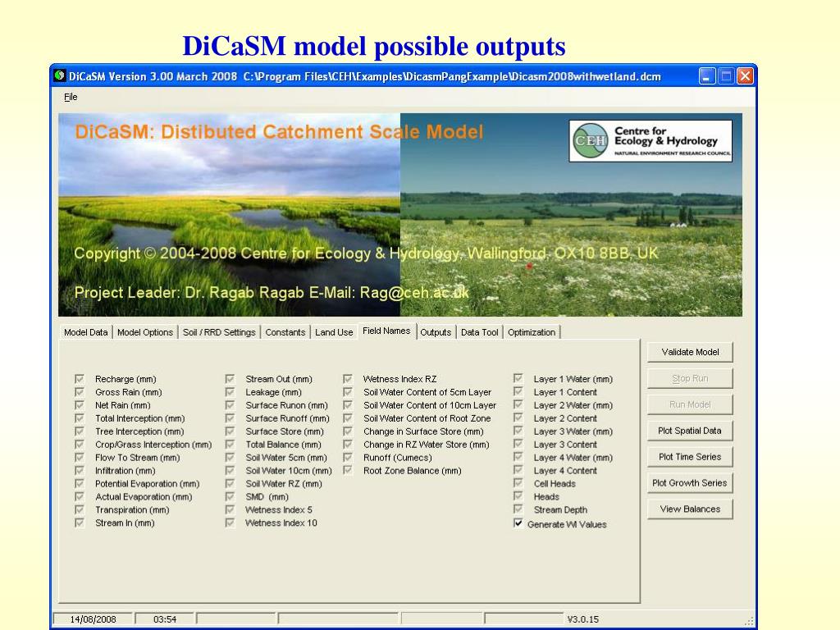This screenshot has width=840, height=630.
Task: Switch to the Model Options tab
Action: tap(145, 332)
